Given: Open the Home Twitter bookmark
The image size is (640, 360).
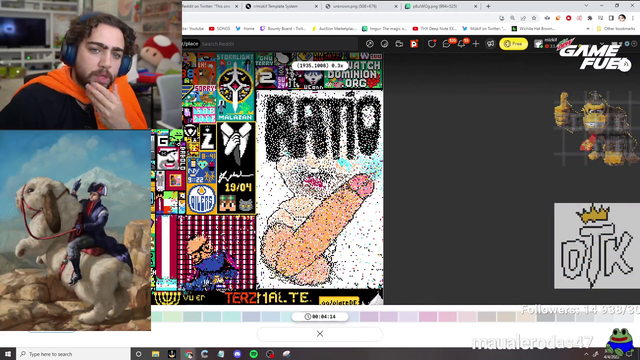Looking at the screenshot, I should tap(245, 29).
